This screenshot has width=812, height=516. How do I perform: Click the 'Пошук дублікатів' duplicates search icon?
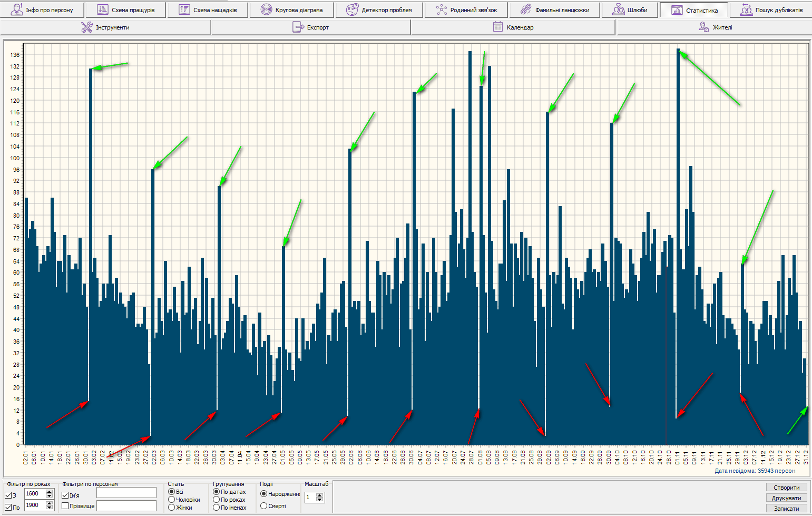click(746, 9)
